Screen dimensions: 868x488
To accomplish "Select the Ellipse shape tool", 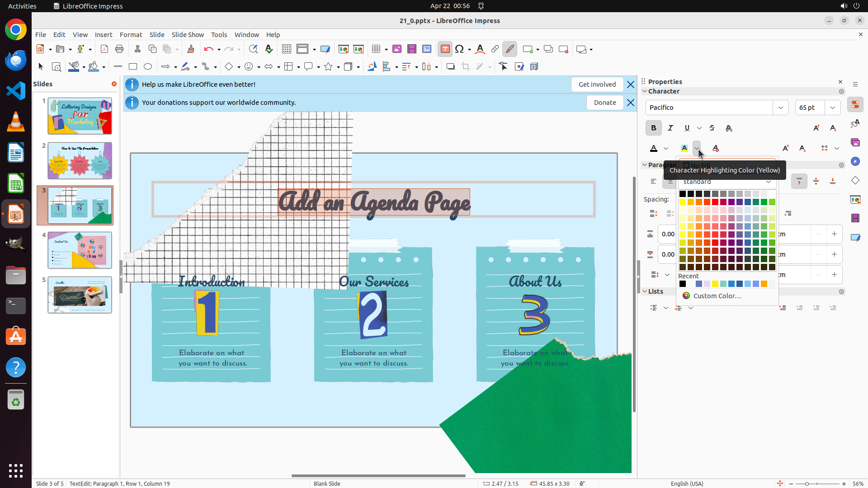I will (x=148, y=67).
